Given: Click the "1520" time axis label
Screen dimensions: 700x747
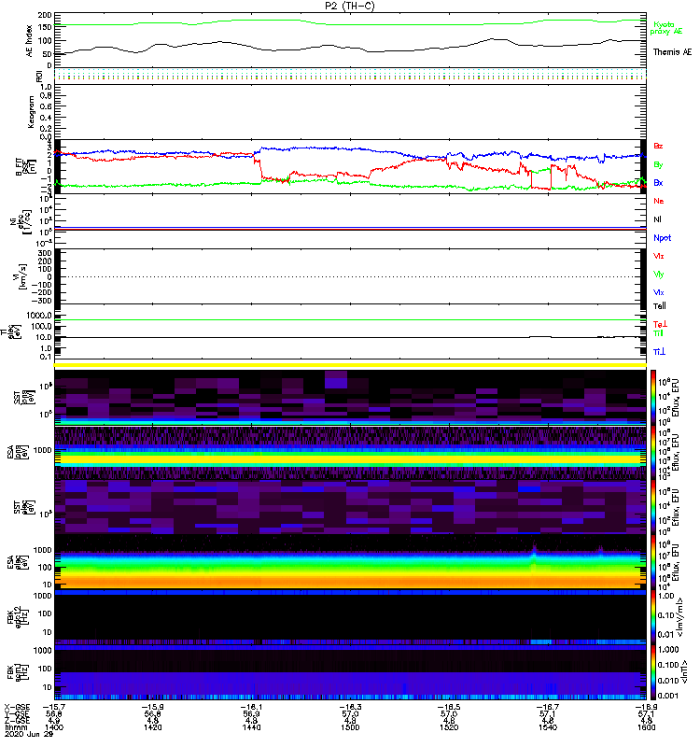Looking at the screenshot, I should pyautogui.click(x=449, y=727).
